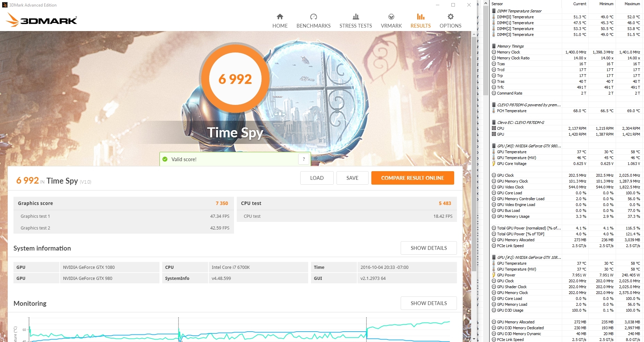Click the GPU fan icon under Clevo EC
This screenshot has width=644, height=342.
494,134
